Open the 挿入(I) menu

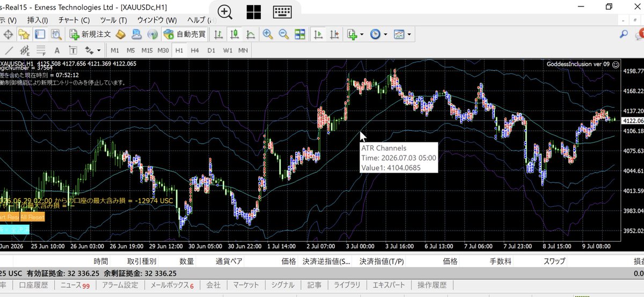37,19
